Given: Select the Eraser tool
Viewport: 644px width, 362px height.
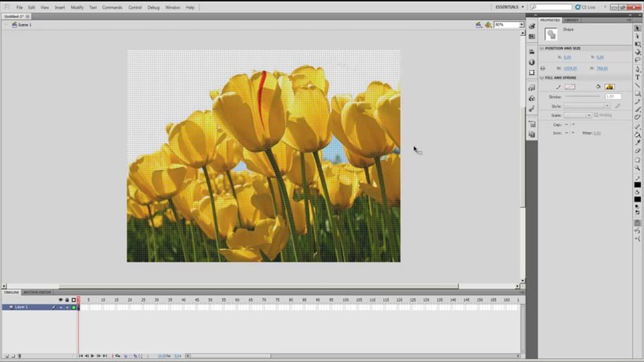Looking at the screenshot, I should click(x=637, y=151).
